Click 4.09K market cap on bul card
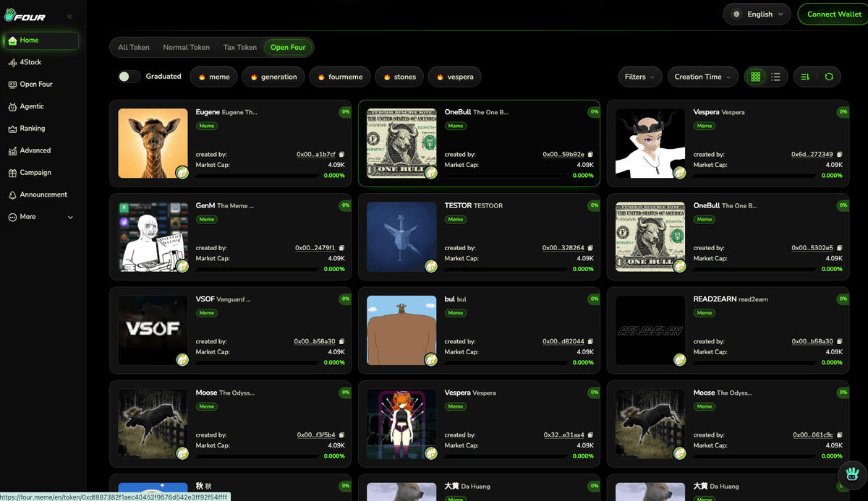This screenshot has height=501, width=868. 585,352
